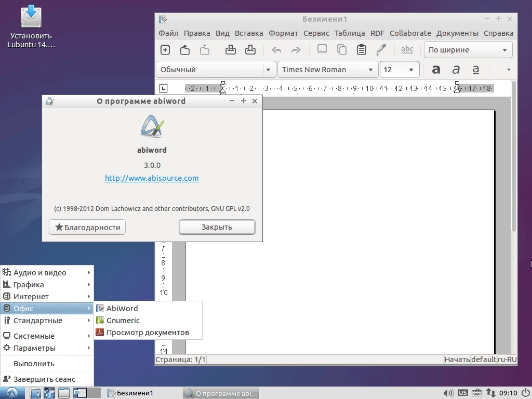This screenshot has width=532, height=399.
Task: Click the tab stop type selector on ruler
Action: pos(163,88)
